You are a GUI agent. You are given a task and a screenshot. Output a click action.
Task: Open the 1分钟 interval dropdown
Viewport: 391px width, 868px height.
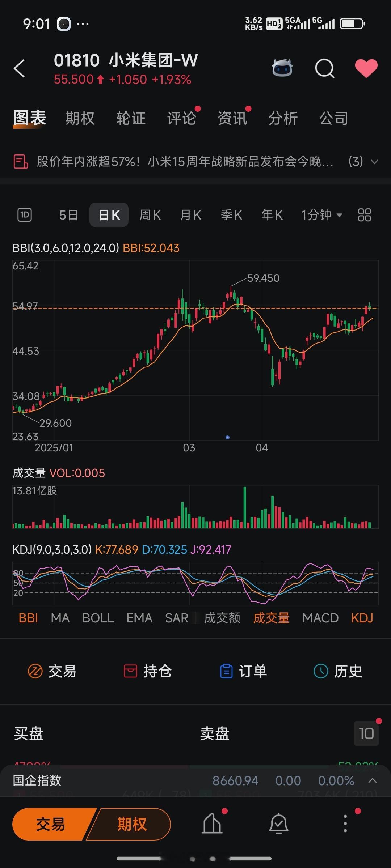(x=321, y=215)
